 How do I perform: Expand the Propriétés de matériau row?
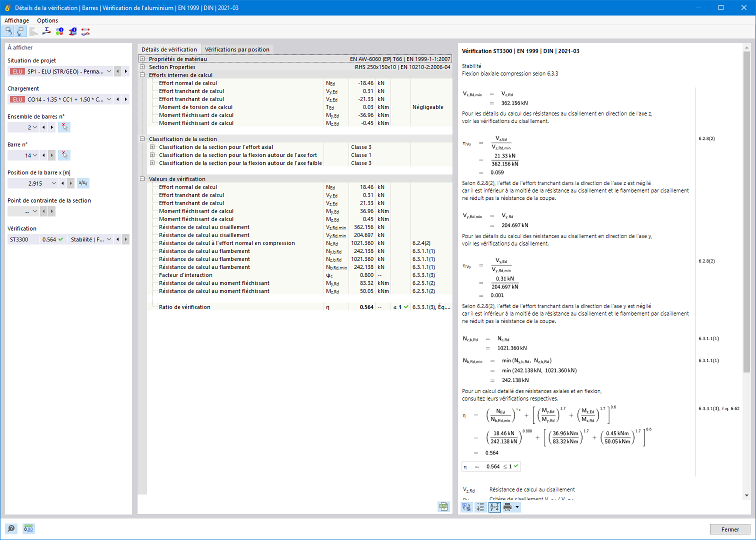[x=142, y=59]
